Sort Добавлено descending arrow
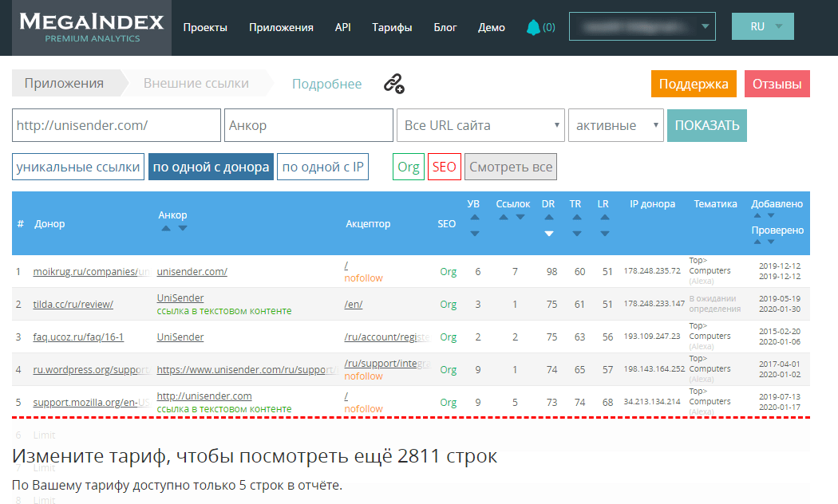Image resolution: width=838 pixels, height=504 pixels. click(771, 215)
